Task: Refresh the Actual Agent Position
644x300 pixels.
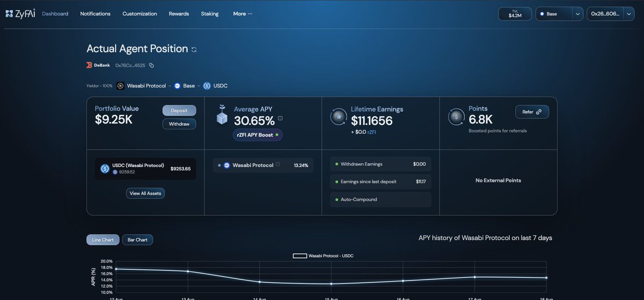Action: (194, 49)
